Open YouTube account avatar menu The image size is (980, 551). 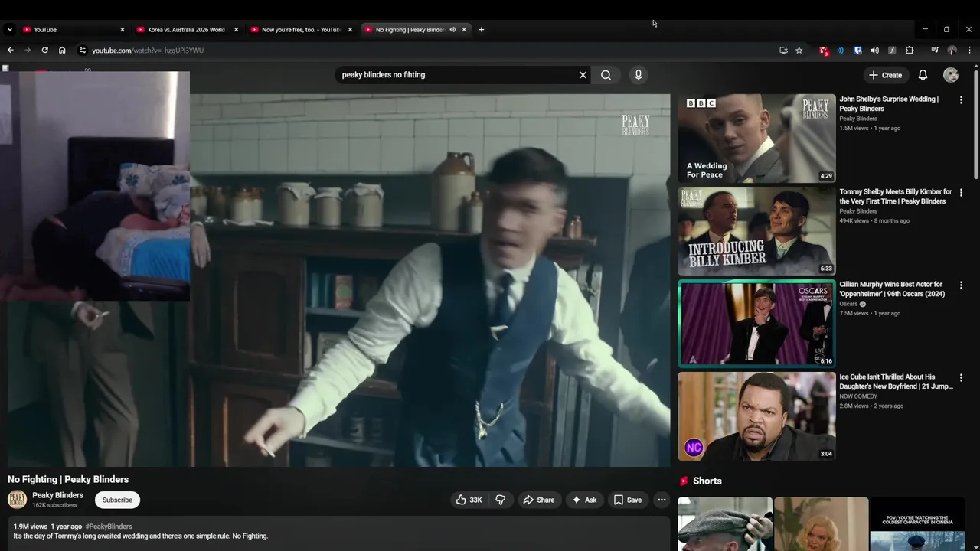(951, 75)
